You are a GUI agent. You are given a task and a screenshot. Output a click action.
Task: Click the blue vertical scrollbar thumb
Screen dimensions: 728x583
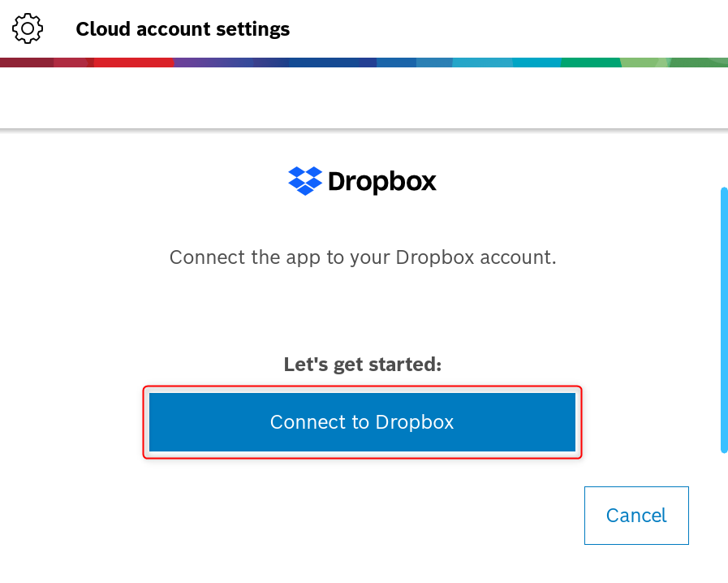tap(724, 319)
